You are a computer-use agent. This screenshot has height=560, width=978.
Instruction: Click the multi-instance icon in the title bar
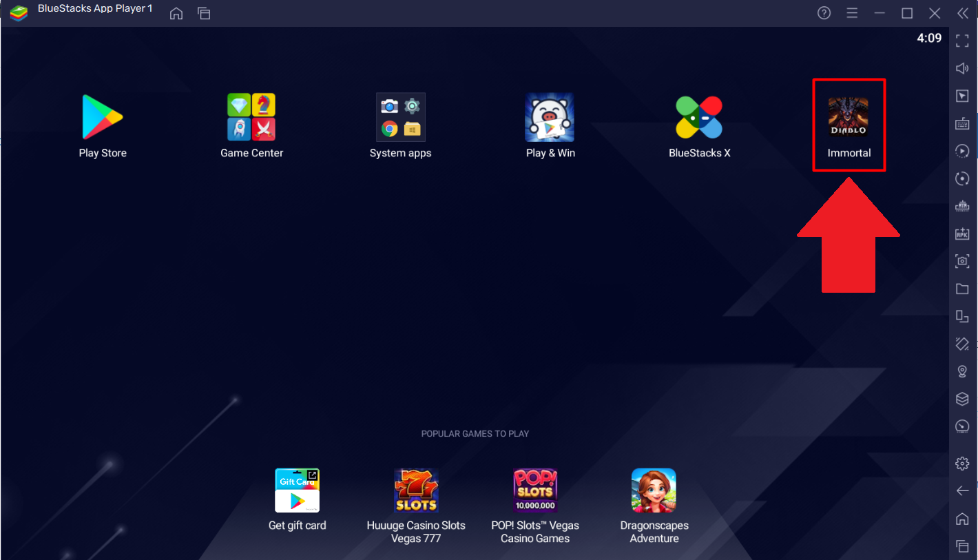204,13
